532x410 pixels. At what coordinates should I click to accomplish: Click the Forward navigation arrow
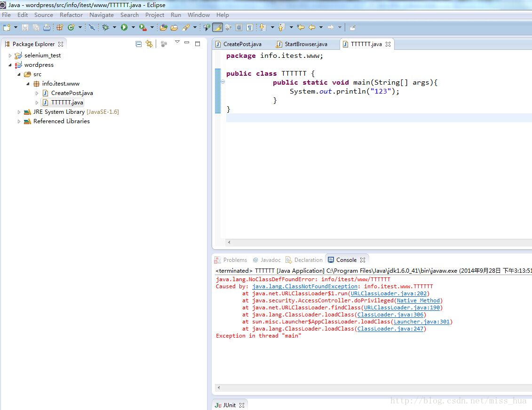(331, 27)
